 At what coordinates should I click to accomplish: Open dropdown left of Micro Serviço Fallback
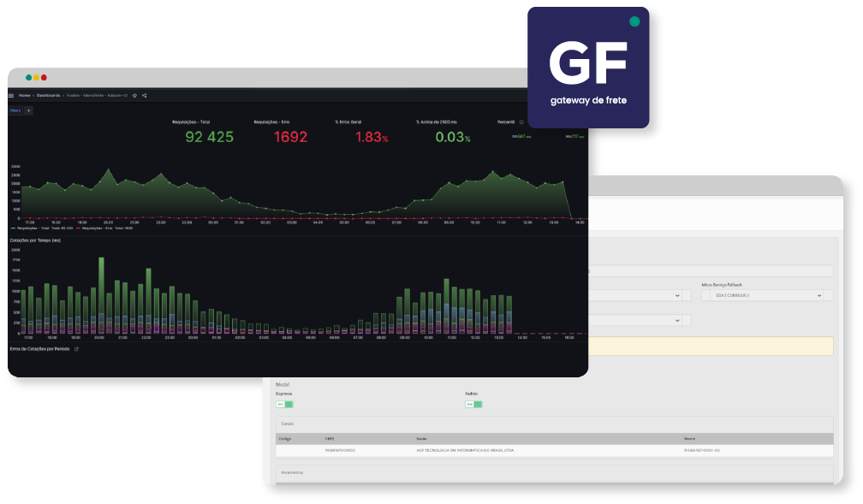point(635,295)
